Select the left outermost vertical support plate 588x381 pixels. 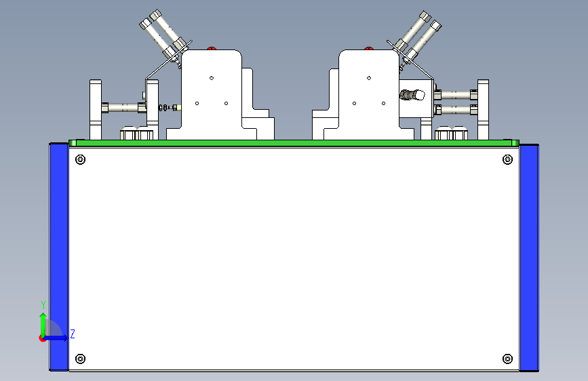click(96, 110)
